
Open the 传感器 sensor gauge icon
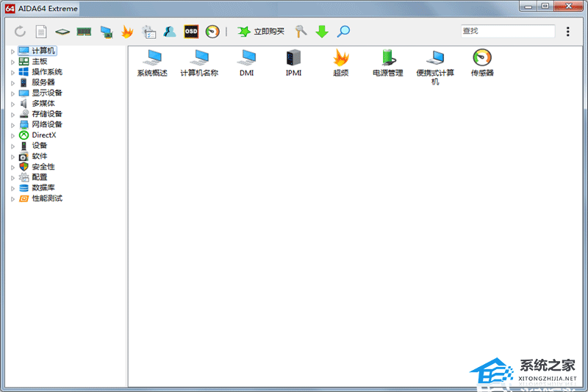pos(482,63)
